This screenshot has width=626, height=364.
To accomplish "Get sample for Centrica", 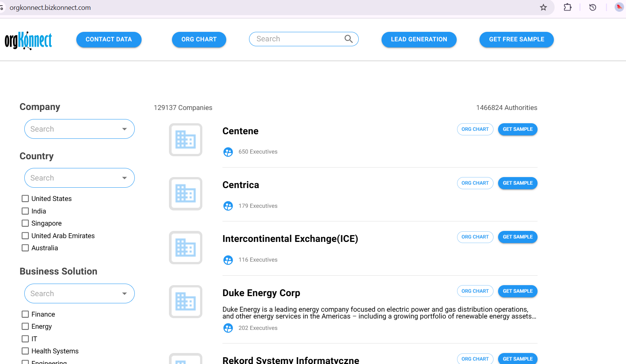I will [517, 183].
